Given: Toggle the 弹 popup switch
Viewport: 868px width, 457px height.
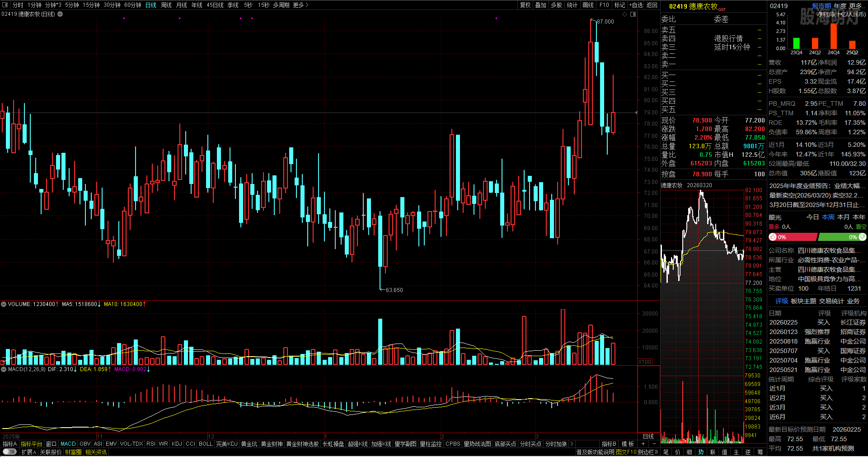Looking at the screenshot, I should click(x=9, y=452).
